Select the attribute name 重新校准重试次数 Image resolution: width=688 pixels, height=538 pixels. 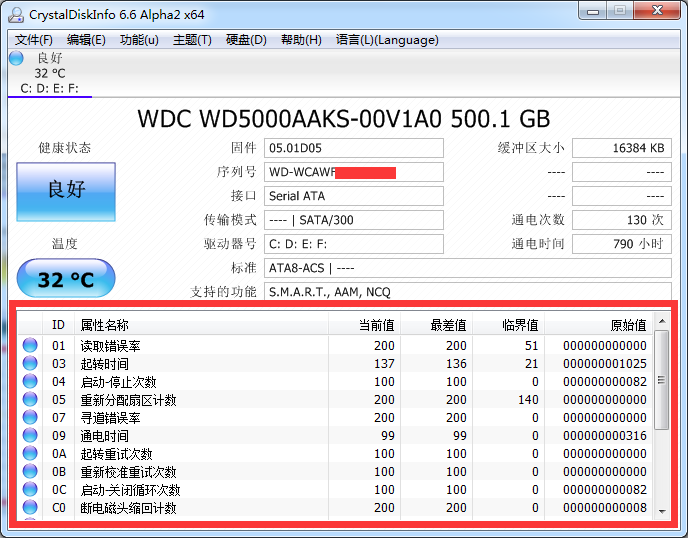pyautogui.click(x=128, y=472)
